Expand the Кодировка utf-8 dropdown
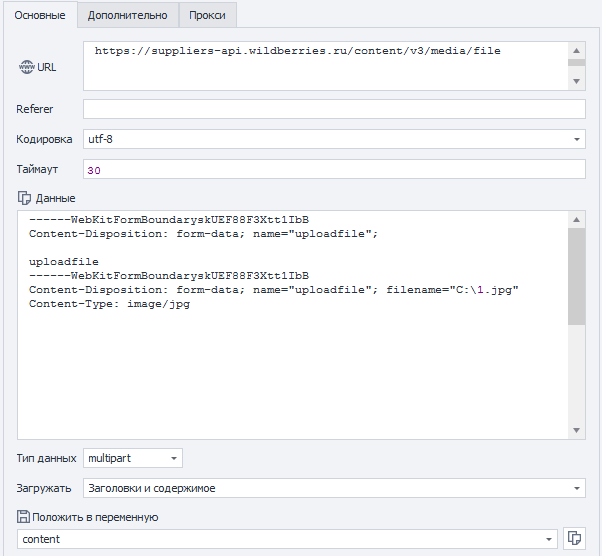 pyautogui.click(x=578, y=139)
